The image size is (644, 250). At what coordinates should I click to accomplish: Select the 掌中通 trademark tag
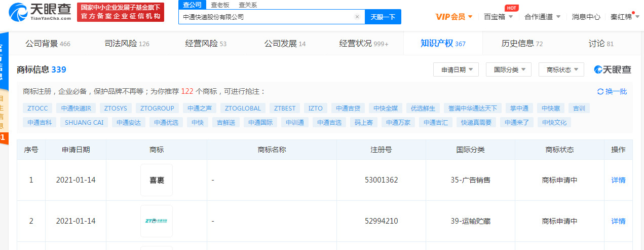tap(519, 108)
